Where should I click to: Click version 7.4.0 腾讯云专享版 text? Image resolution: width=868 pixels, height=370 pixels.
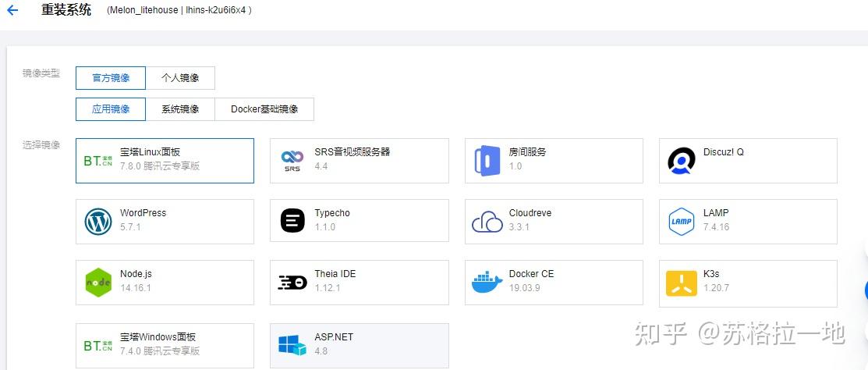pos(159,350)
